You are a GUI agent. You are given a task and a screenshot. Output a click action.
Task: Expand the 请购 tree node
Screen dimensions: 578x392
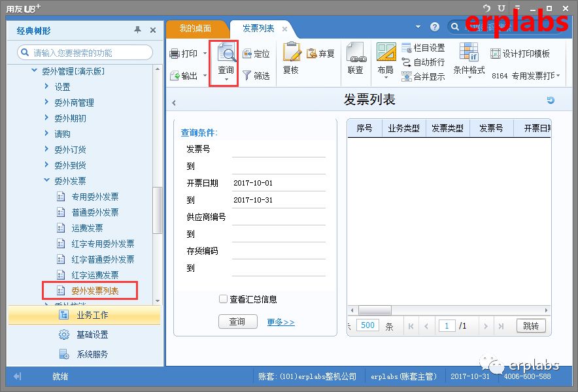(46, 133)
